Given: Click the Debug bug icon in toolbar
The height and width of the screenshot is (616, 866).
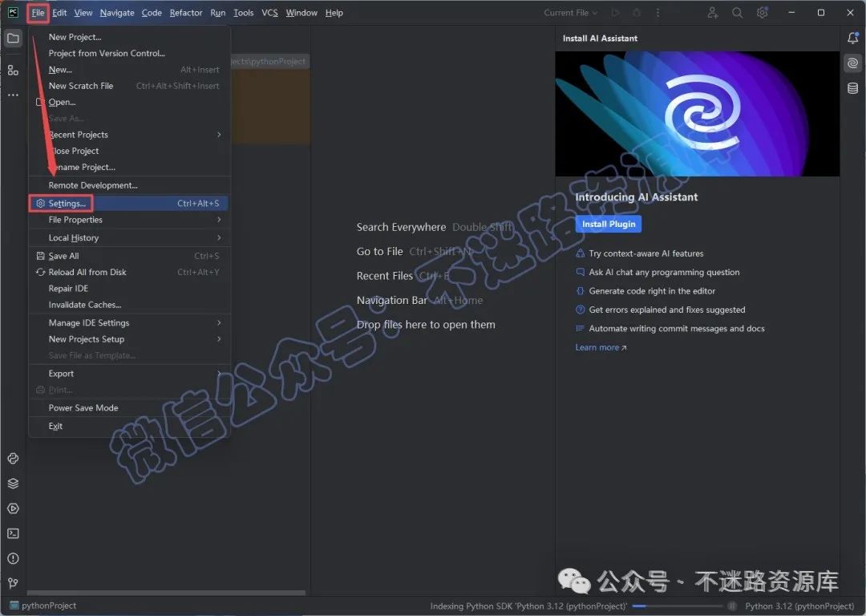Looking at the screenshot, I should click(637, 13).
